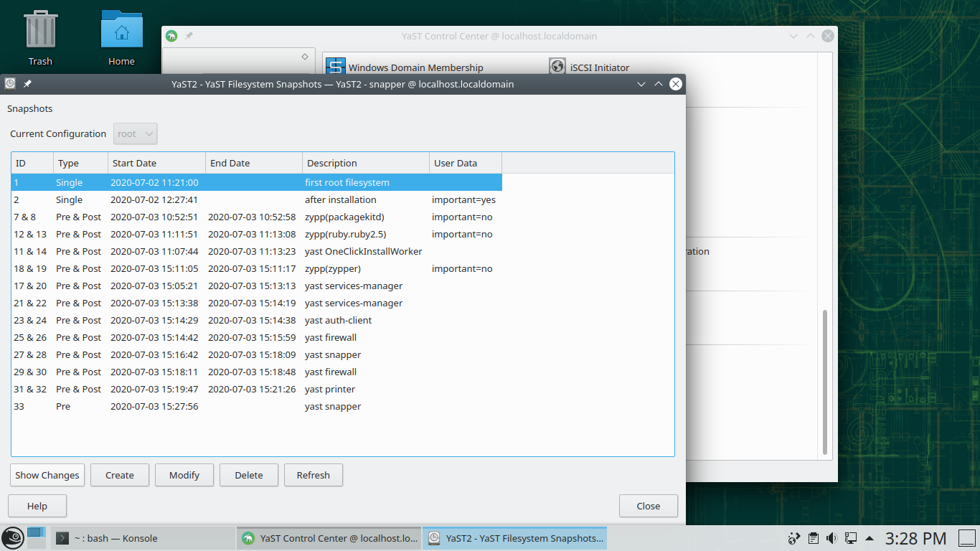Sort by the Description column header

365,163
